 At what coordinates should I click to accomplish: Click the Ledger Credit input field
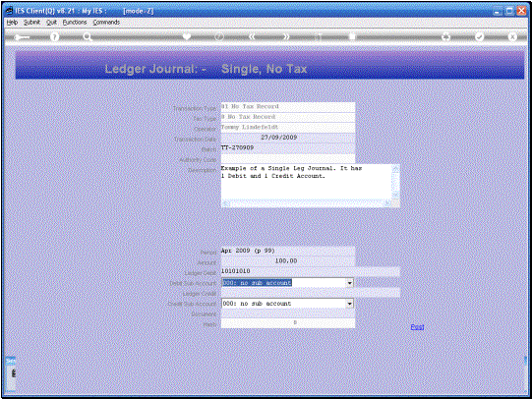click(x=310, y=293)
